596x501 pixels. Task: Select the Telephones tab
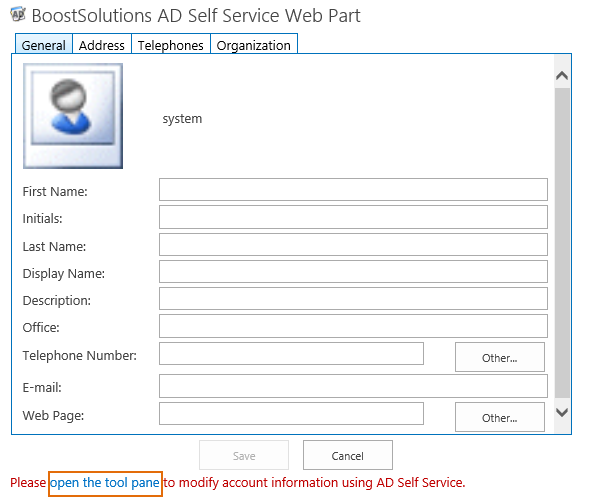(171, 45)
